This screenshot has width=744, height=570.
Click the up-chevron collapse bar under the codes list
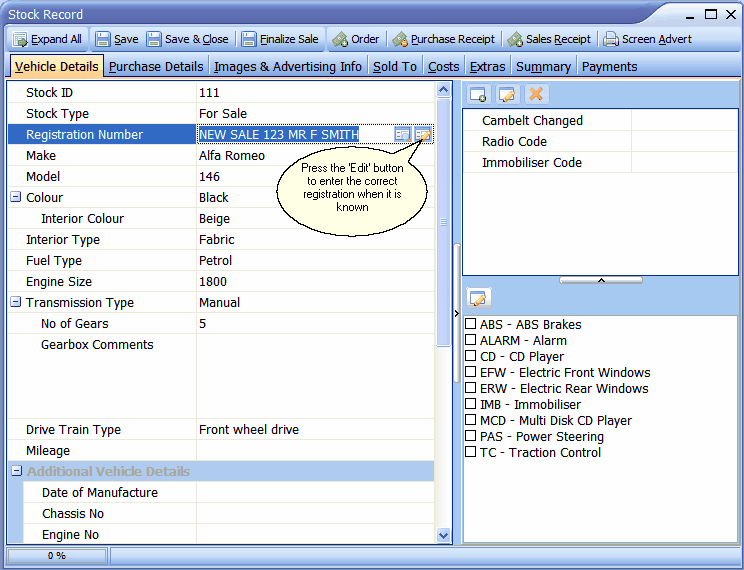tap(601, 280)
